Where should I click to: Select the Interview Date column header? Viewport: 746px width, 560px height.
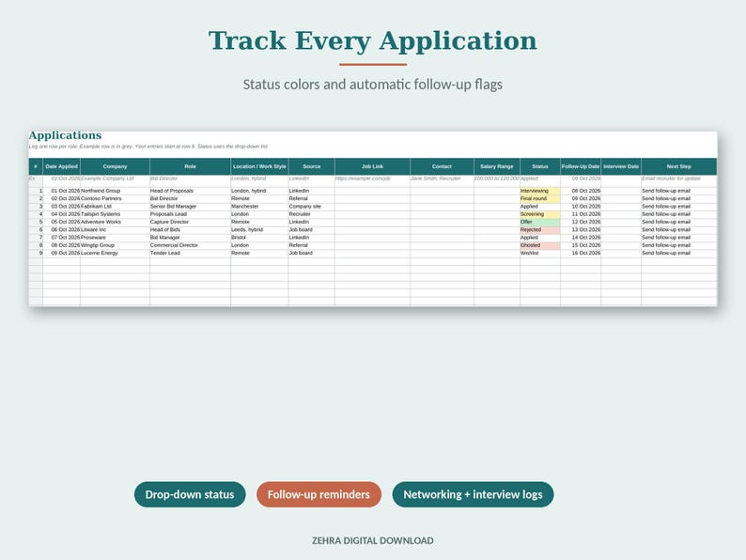621,166
